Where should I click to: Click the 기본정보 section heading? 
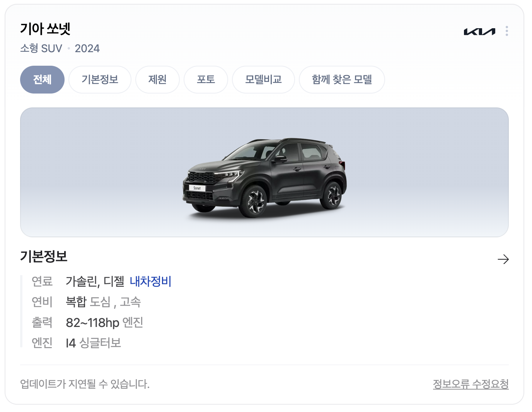[x=44, y=256]
